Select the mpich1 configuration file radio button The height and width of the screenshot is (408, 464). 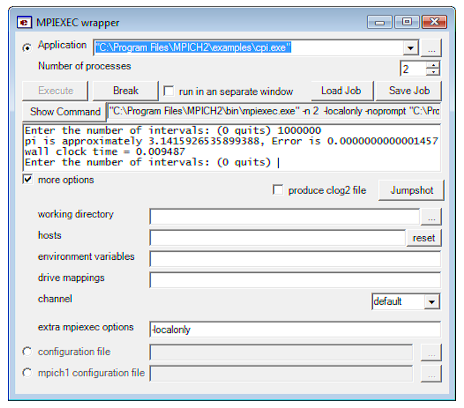tap(27, 373)
